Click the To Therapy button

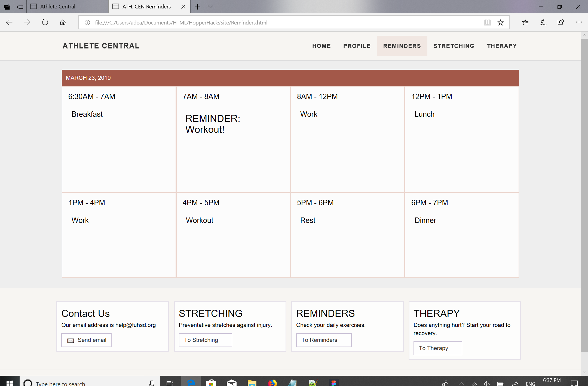(x=437, y=348)
